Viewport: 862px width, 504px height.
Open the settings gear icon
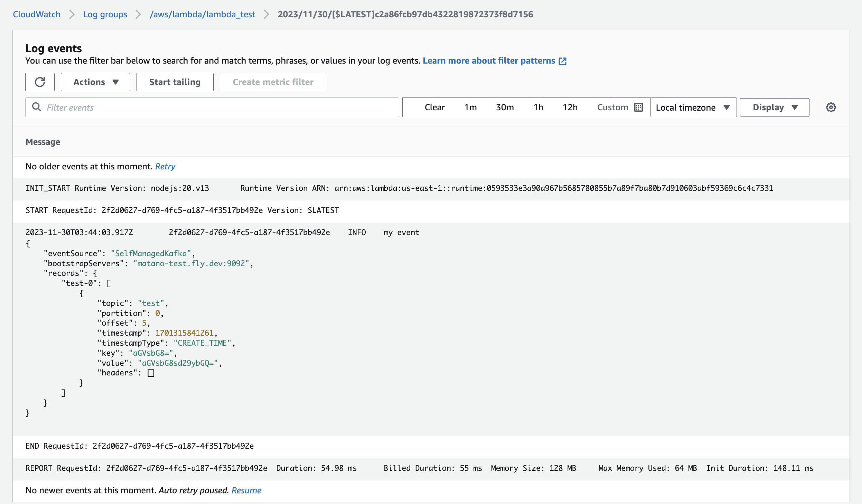pos(831,108)
